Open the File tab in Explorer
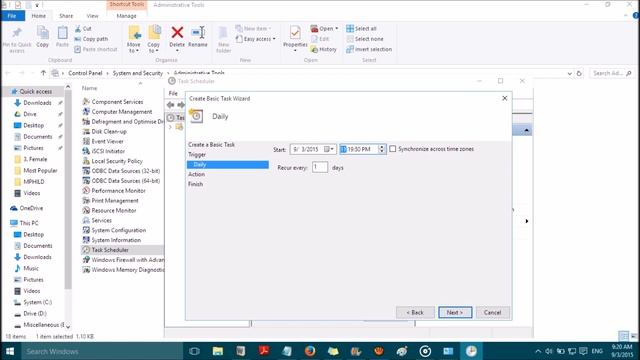 coord(12,16)
